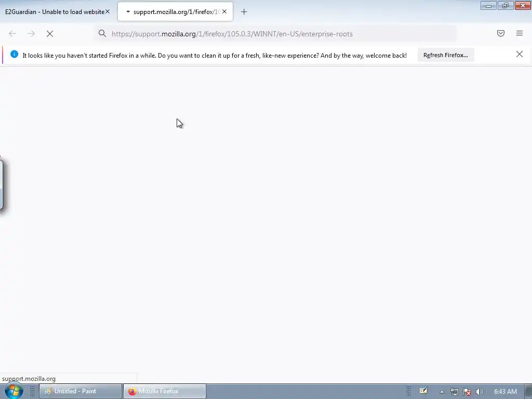Minimize the Firefox window

488,5
